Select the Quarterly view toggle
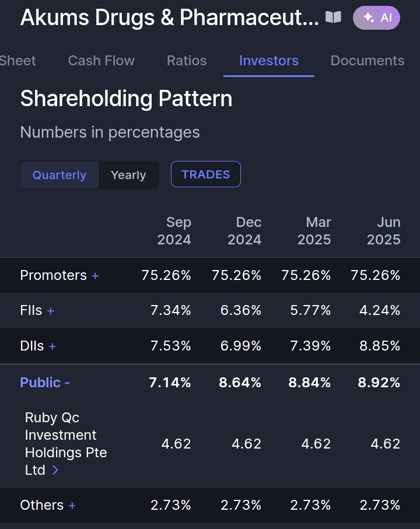 [x=60, y=175]
